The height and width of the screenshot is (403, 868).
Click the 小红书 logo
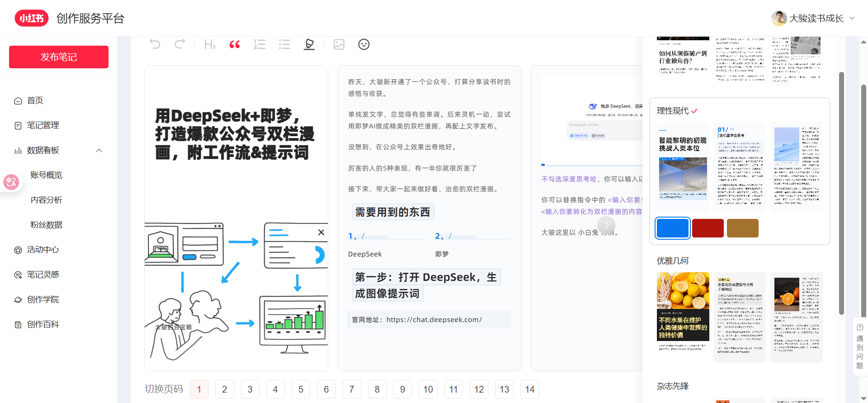tap(32, 18)
